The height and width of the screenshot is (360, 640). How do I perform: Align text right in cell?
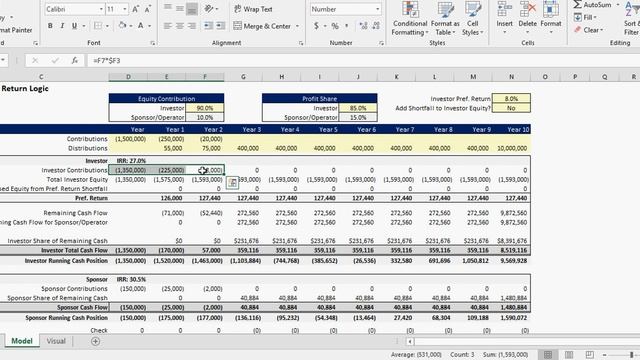coord(192,26)
